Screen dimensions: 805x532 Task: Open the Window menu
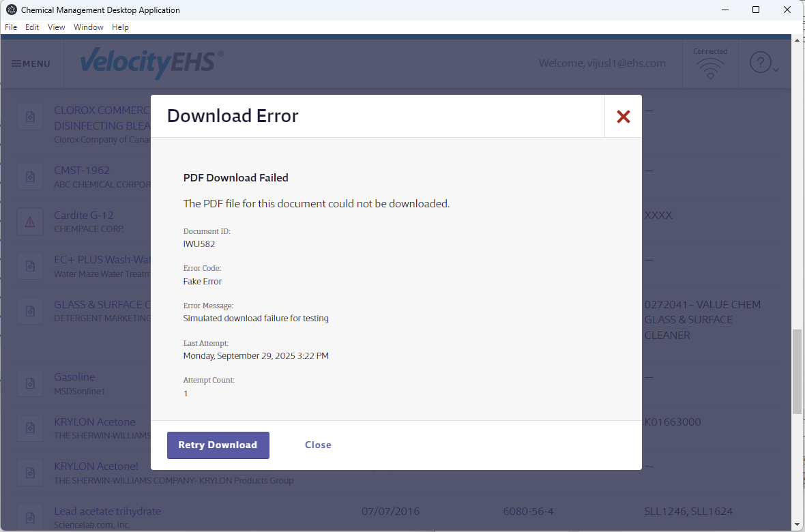pos(89,27)
